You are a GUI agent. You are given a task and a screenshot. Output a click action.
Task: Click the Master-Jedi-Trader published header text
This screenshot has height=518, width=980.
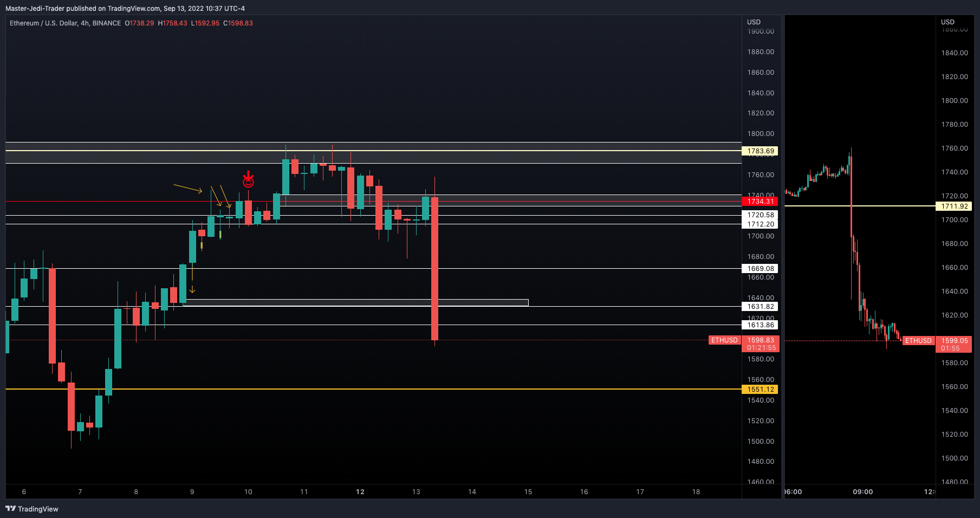(125, 8)
